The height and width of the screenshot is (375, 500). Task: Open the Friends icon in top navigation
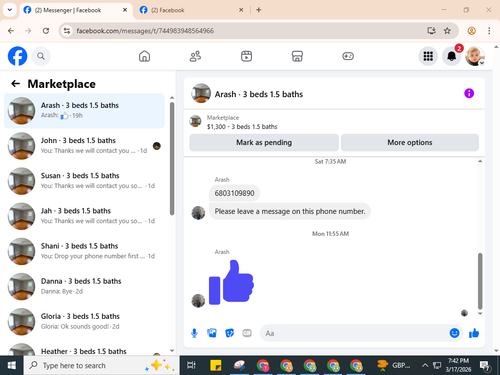tap(195, 56)
